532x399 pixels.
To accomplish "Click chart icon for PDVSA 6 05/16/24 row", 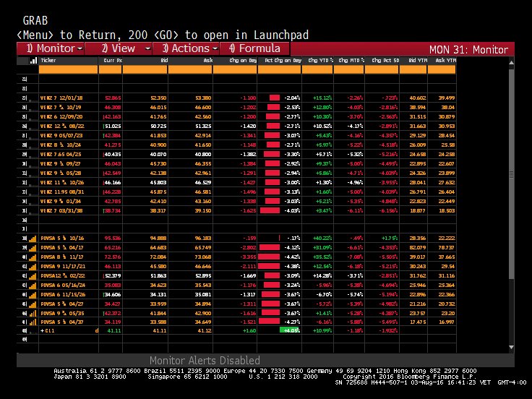I will [33, 286].
